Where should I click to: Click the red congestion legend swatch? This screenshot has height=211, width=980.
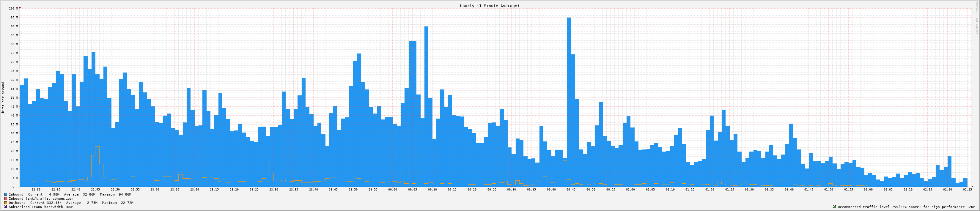tap(6, 199)
